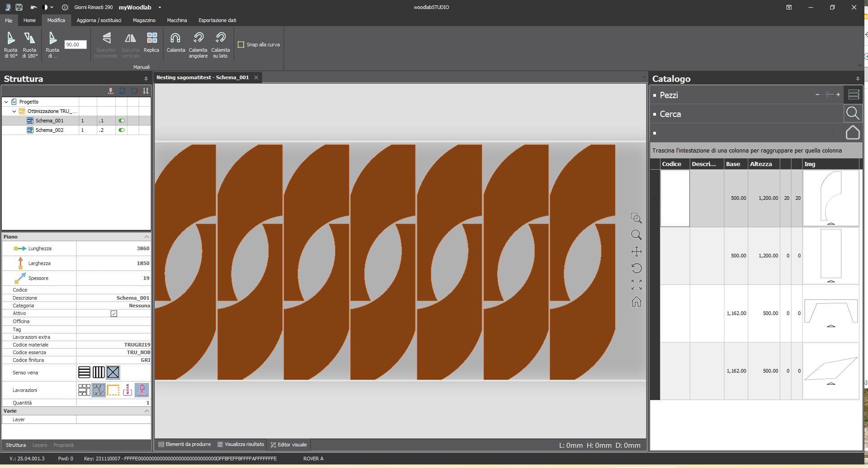Activate the Calamita su lato tool

click(220, 39)
